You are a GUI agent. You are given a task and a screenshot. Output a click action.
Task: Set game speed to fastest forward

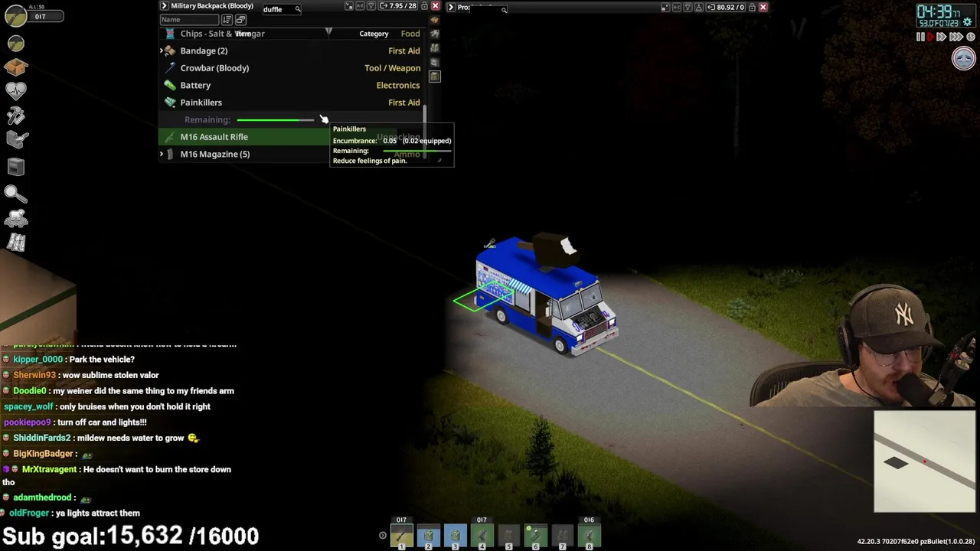[955, 37]
